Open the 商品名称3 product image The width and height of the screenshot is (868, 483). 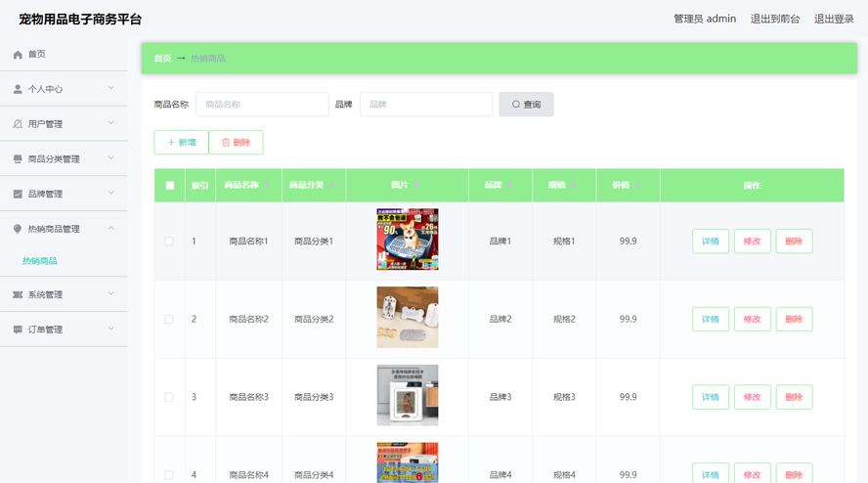408,395
